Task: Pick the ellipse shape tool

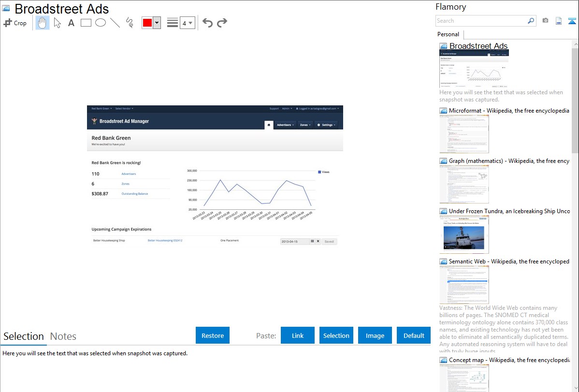Action: pos(101,23)
